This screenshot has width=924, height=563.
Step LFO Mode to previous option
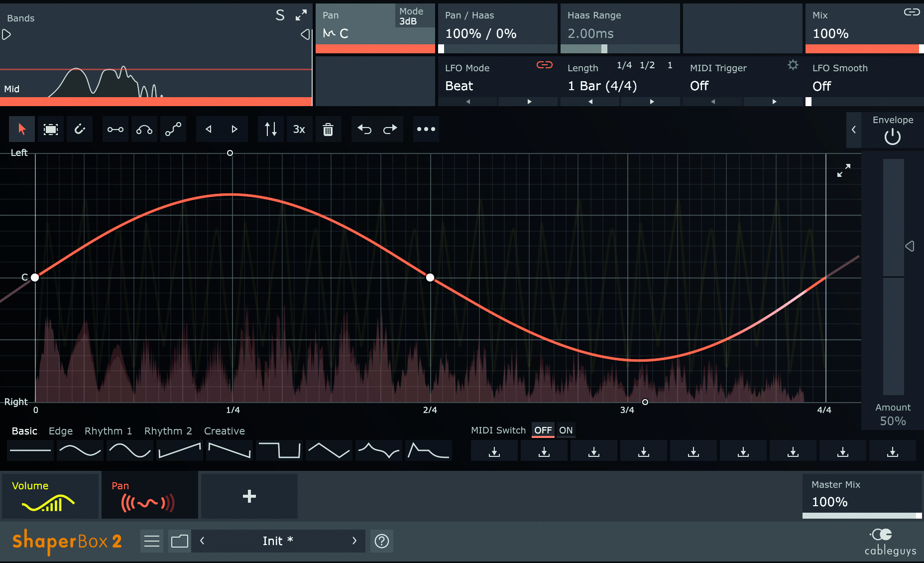tap(468, 102)
